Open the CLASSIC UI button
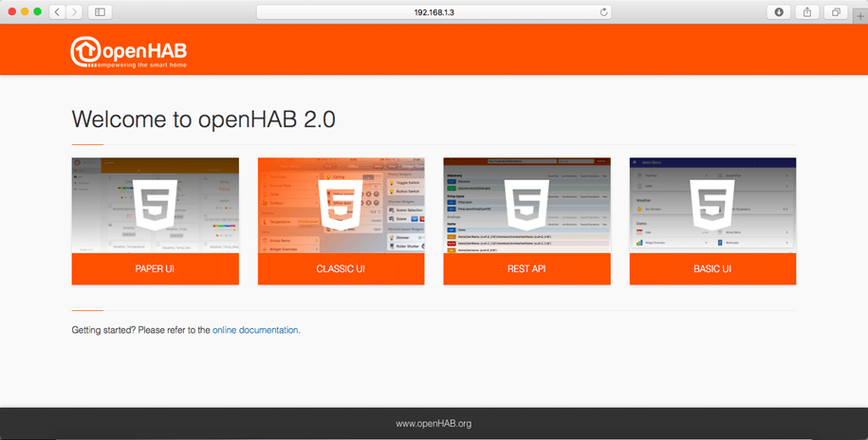The image size is (868, 440). (x=341, y=269)
